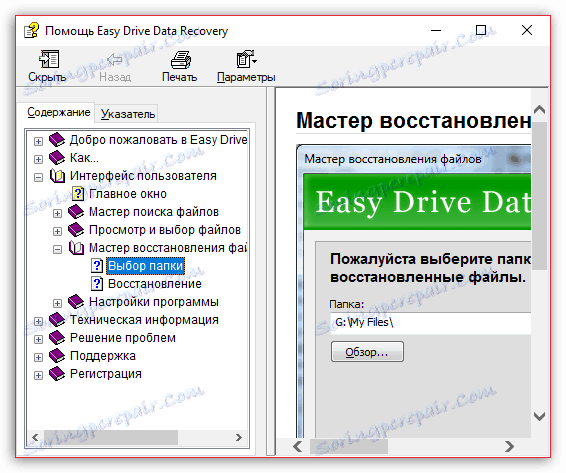The image size is (566, 473).
Task: Maximize the help window
Action: [x=480, y=30]
